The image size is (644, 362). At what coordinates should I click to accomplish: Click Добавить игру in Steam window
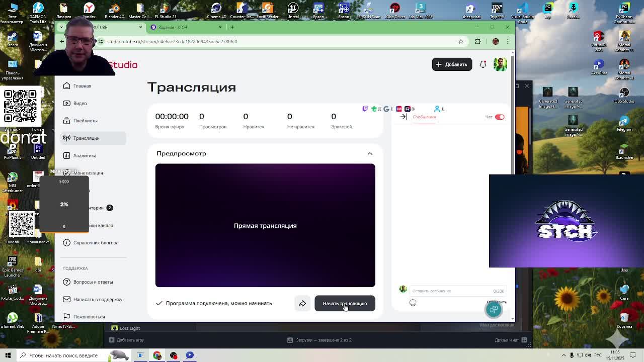click(x=126, y=340)
